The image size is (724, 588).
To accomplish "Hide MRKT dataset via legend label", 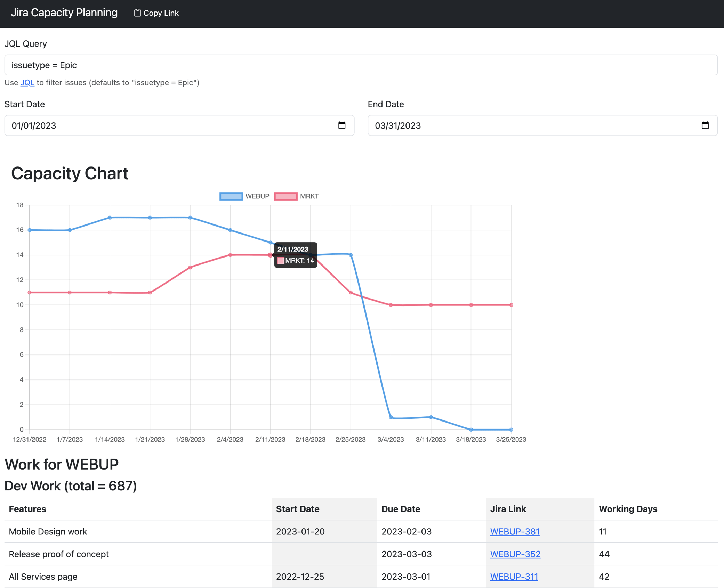I will point(309,196).
